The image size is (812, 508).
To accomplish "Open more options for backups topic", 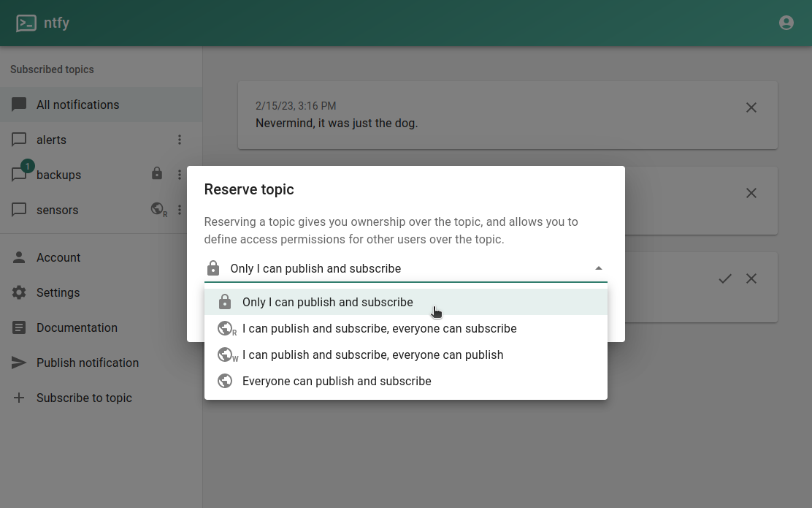I will coord(180,175).
